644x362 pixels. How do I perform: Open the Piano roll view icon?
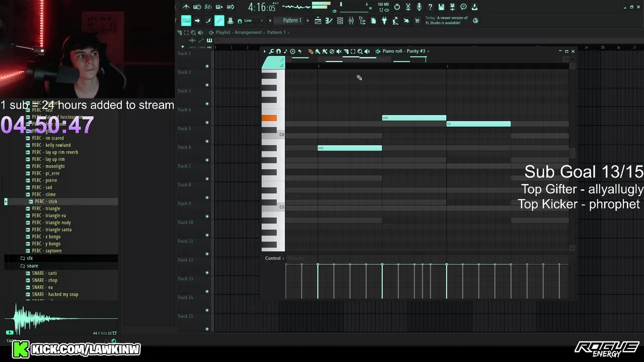[329, 21]
